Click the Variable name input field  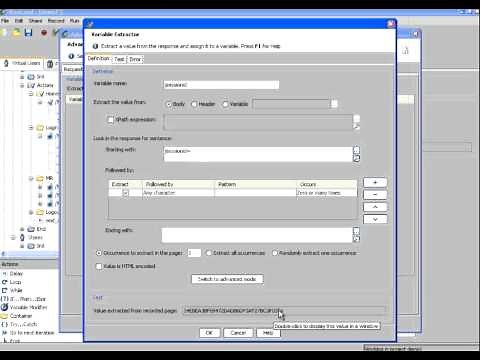(221, 85)
